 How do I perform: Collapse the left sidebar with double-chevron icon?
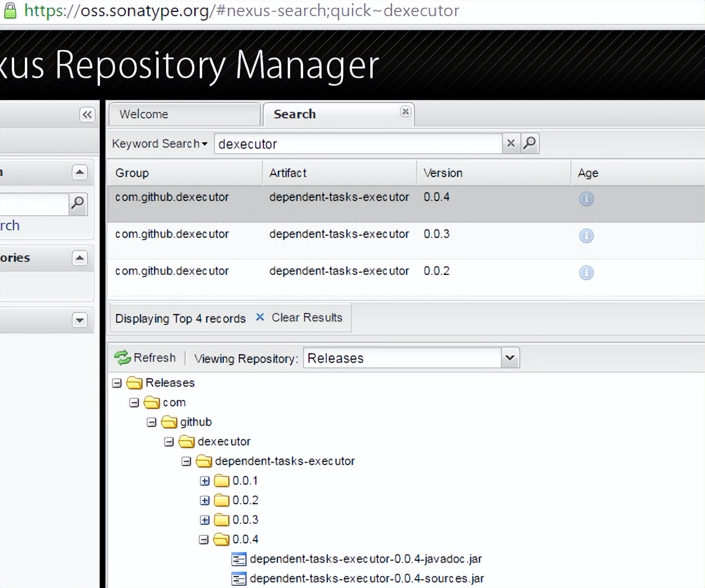(87, 115)
